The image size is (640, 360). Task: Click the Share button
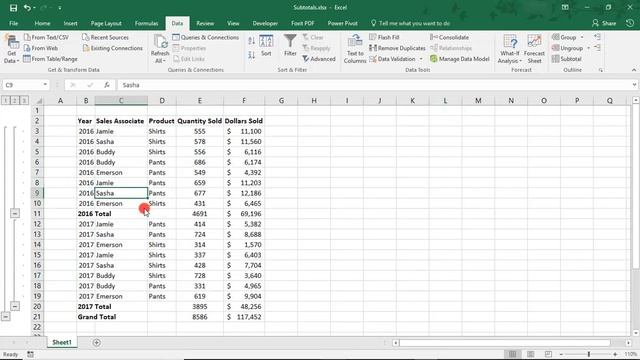point(604,23)
